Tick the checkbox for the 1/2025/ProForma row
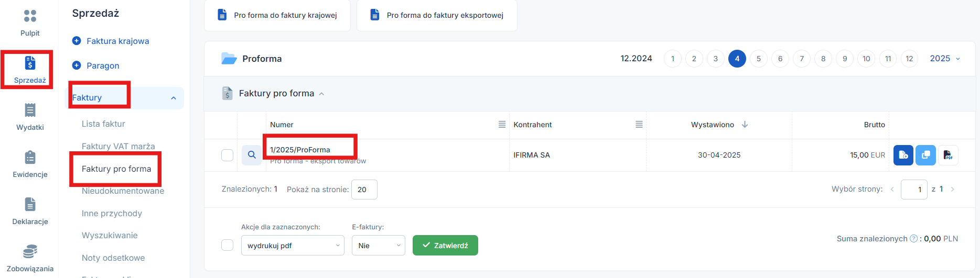This screenshot has width=980, height=278. pyautogui.click(x=227, y=155)
